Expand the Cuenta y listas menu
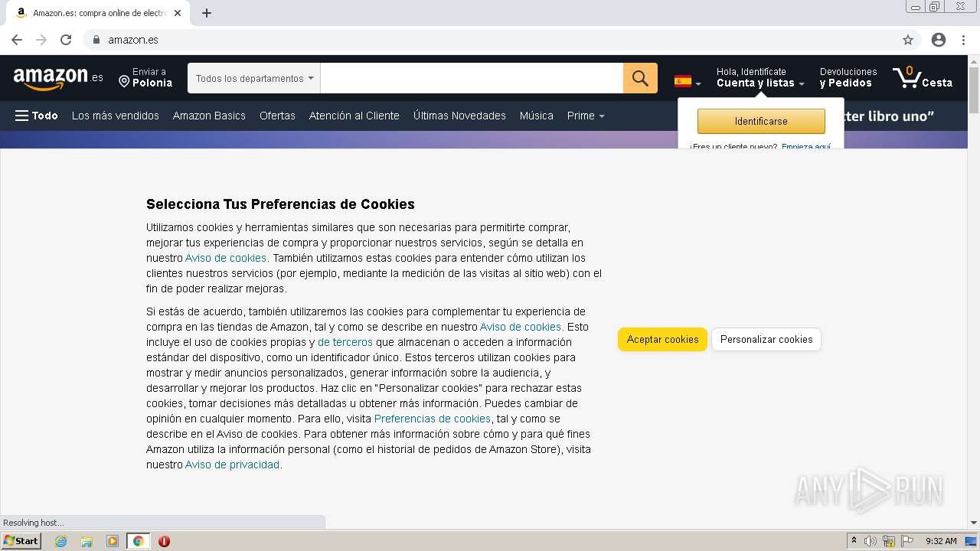This screenshot has height=551, width=980. 760,78
